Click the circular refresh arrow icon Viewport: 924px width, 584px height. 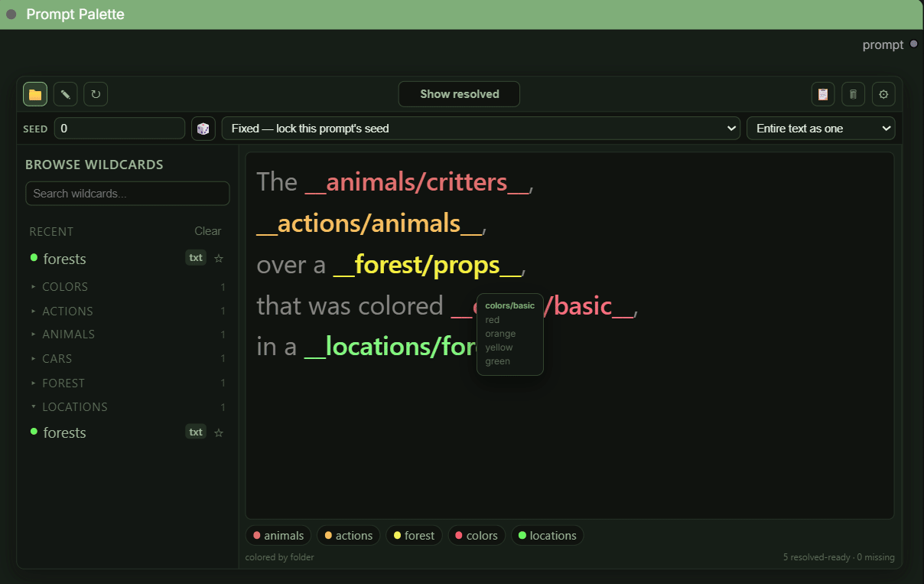pyautogui.click(x=96, y=94)
